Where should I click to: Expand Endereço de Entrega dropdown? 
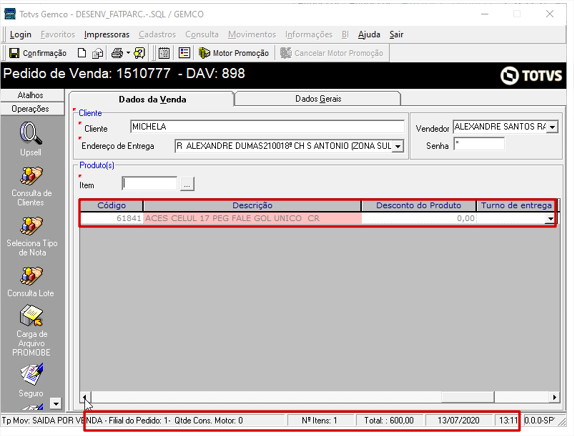click(x=398, y=146)
